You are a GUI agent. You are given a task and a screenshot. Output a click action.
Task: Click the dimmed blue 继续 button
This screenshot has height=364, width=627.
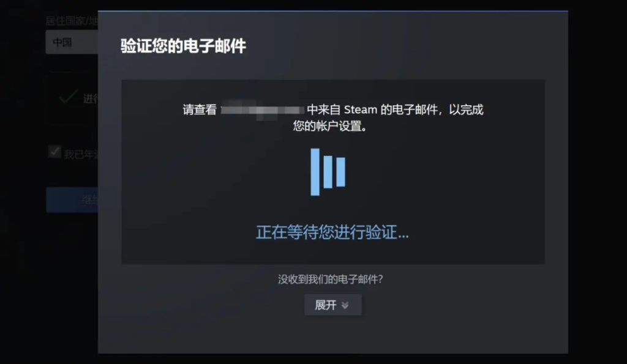(x=72, y=200)
